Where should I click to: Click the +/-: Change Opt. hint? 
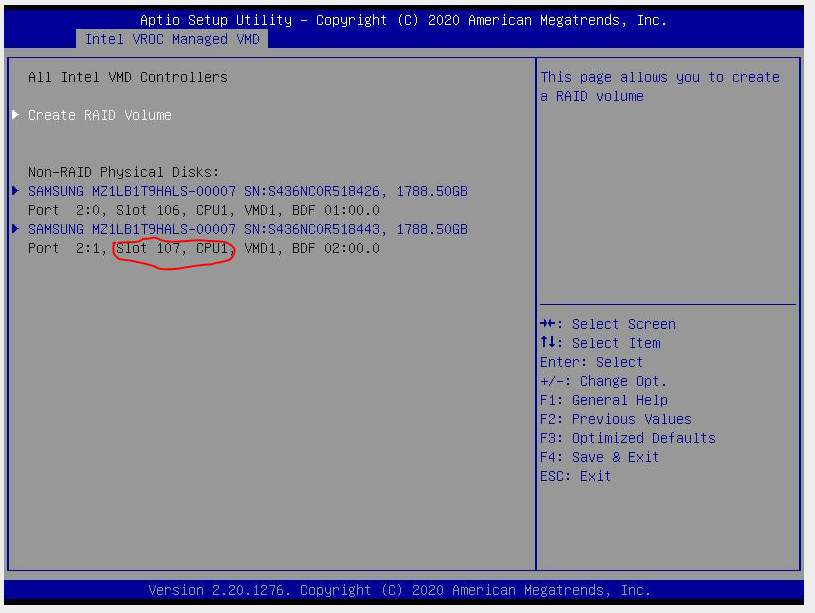[x=603, y=381]
